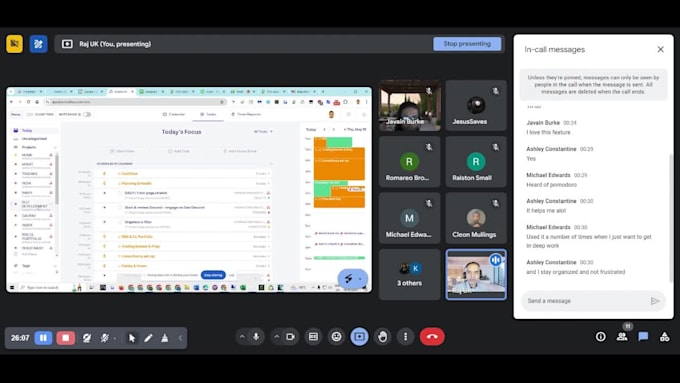The width and height of the screenshot is (680, 383).
Task: Click the floating lightning quick-action button
Action: pos(348,278)
